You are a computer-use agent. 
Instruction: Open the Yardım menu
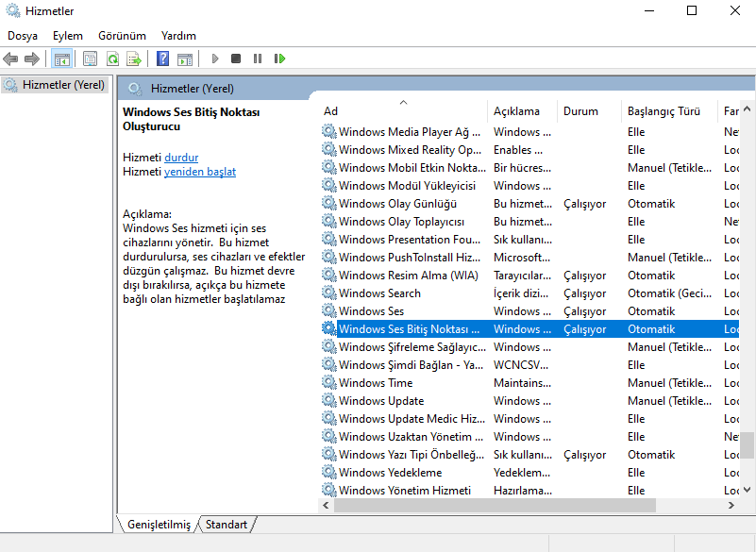tap(178, 36)
